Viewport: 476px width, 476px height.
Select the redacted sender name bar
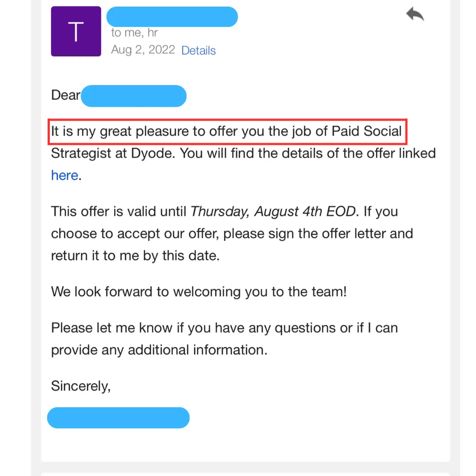pyautogui.click(x=172, y=17)
